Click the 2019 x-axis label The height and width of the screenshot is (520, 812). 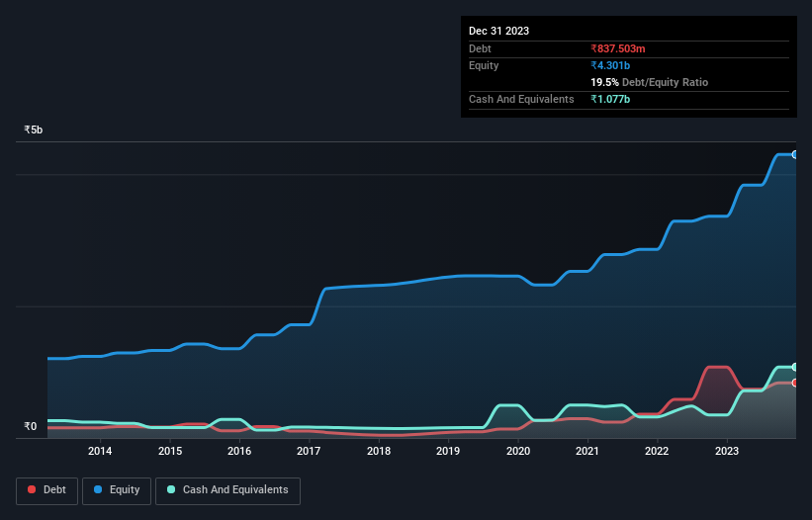click(x=448, y=451)
